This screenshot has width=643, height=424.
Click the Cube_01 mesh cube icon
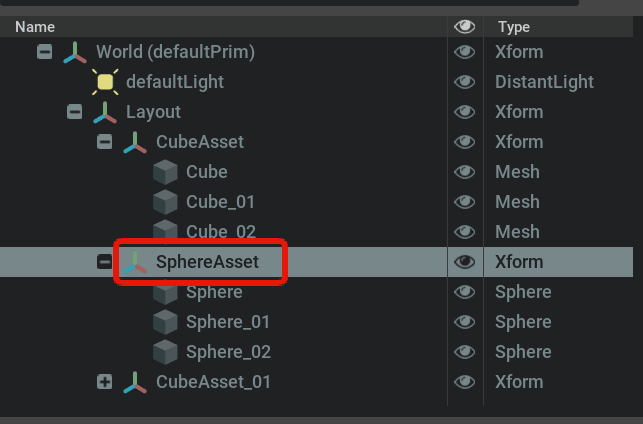click(165, 202)
